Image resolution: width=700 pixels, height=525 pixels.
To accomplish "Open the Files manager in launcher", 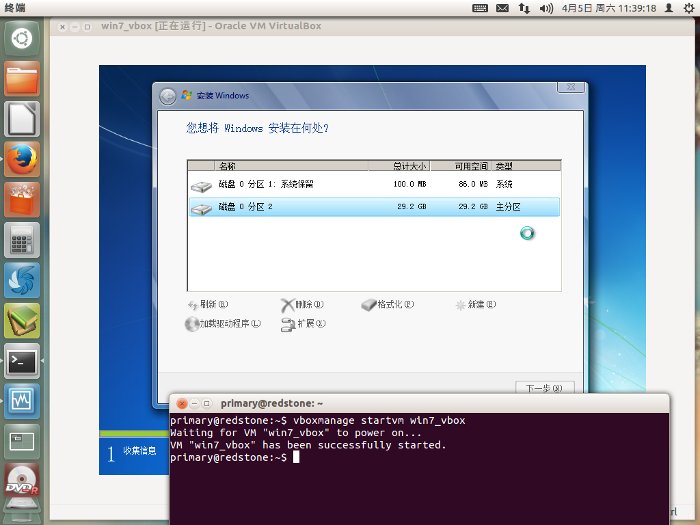I will 22,79.
